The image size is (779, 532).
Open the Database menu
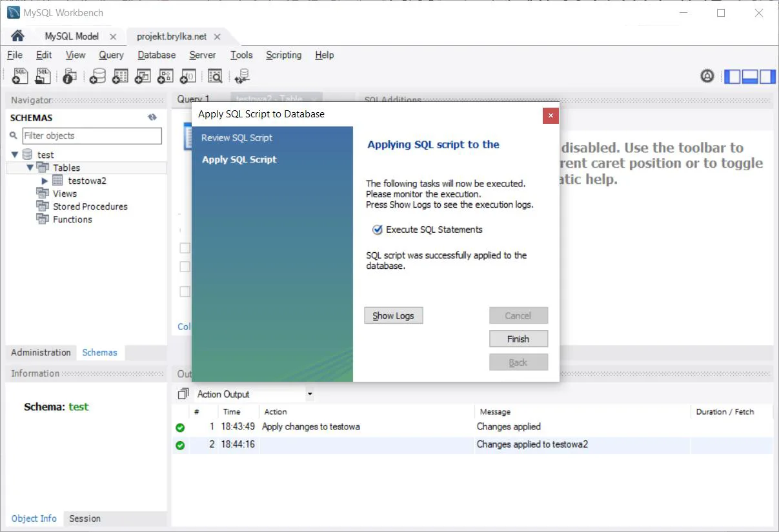157,55
